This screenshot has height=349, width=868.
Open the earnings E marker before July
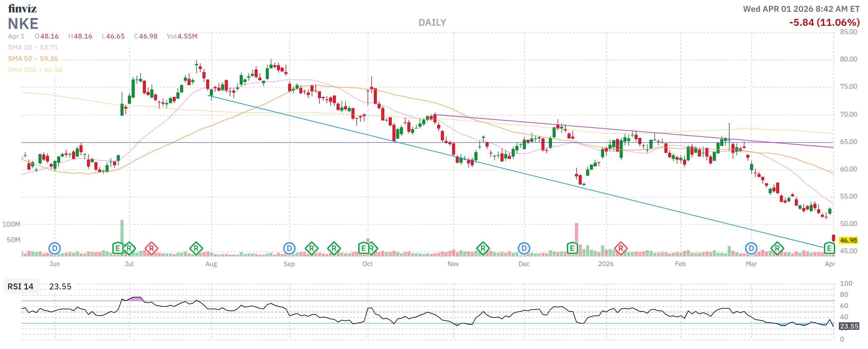(117, 249)
